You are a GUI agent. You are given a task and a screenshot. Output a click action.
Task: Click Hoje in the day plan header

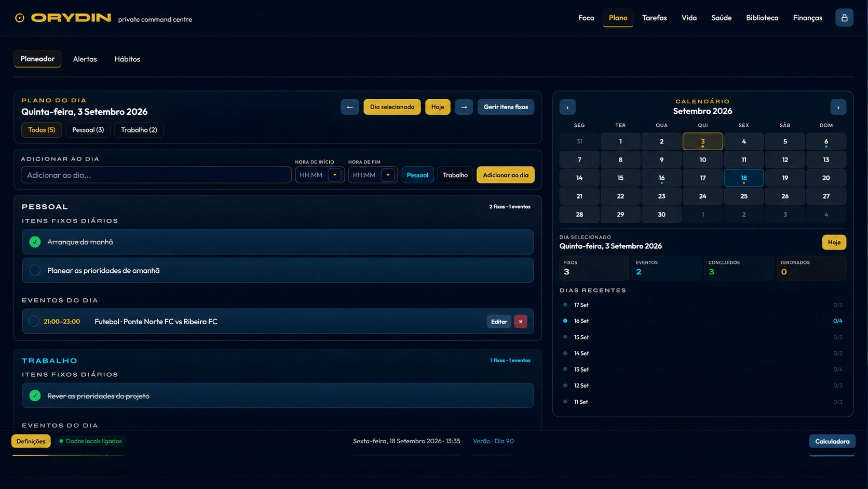point(438,107)
